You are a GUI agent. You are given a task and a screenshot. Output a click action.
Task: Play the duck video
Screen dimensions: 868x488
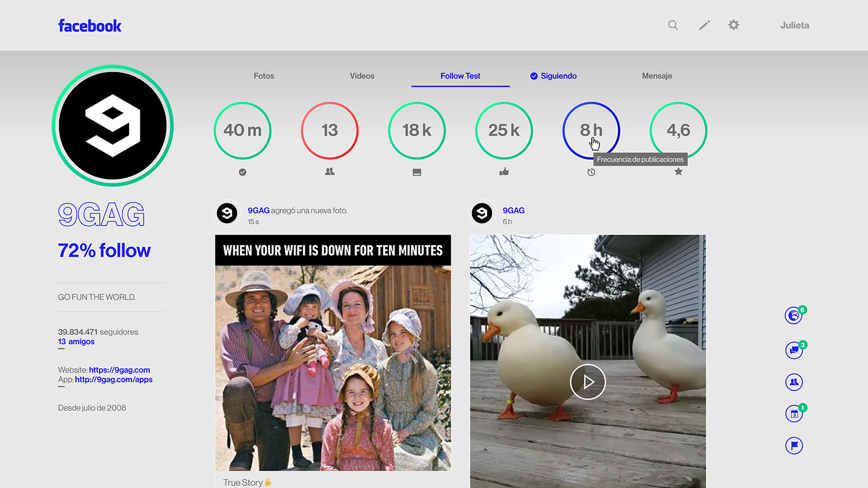click(x=588, y=382)
